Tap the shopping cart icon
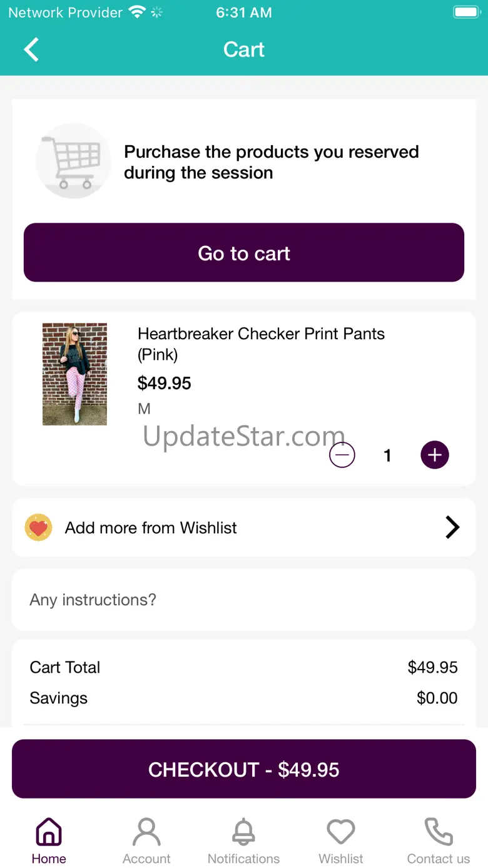The height and width of the screenshot is (868, 488). [74, 161]
